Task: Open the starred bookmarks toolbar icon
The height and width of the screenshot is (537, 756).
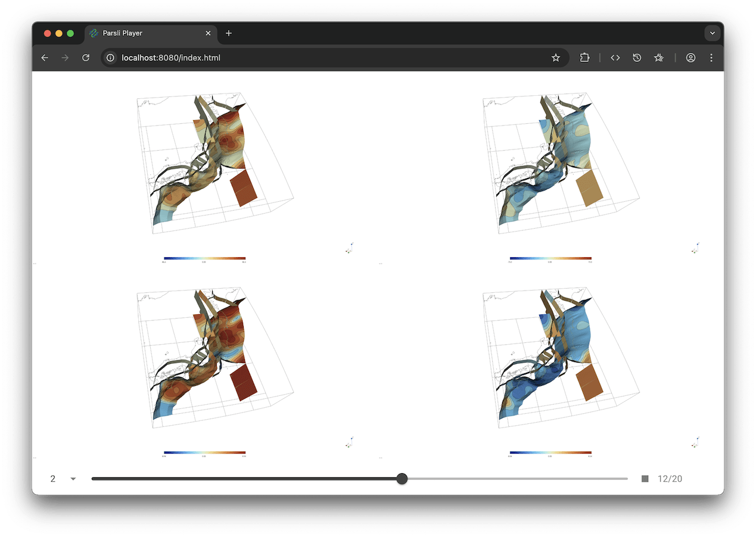Action: click(658, 58)
